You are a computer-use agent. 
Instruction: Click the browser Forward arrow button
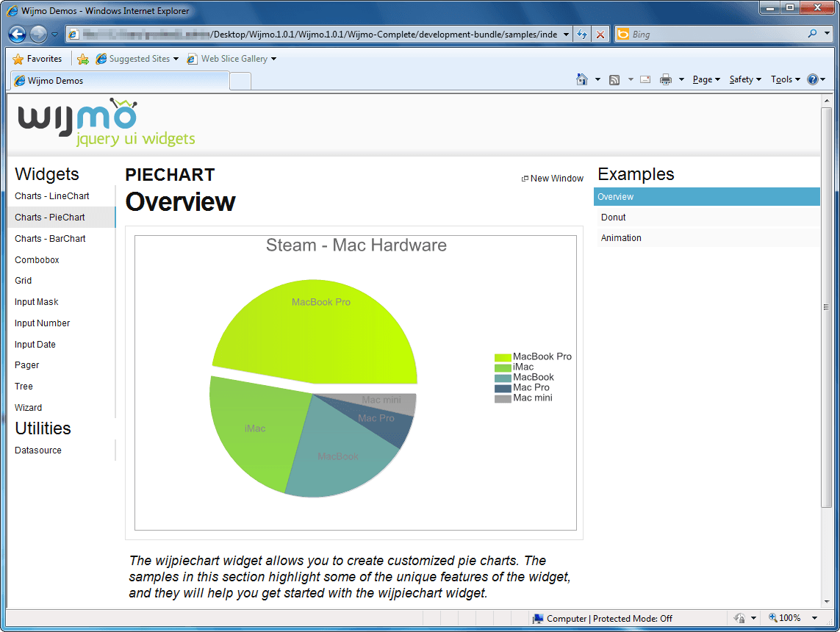click(38, 35)
